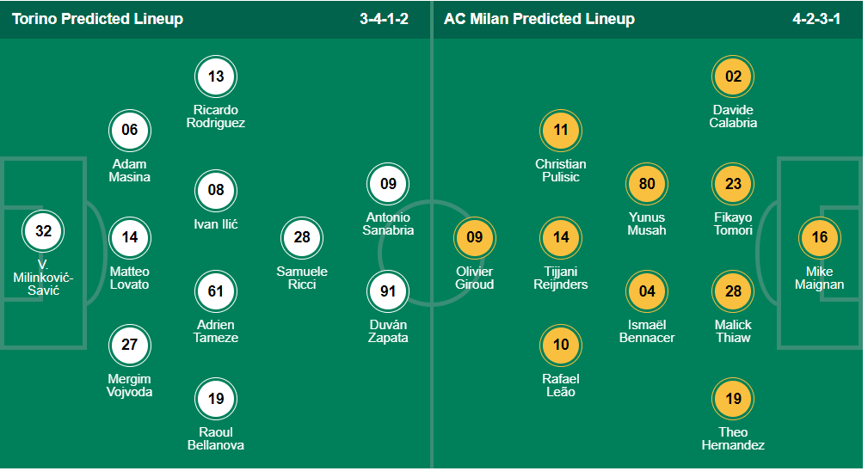Click the 3-4-1-2 formation label

coord(389,19)
